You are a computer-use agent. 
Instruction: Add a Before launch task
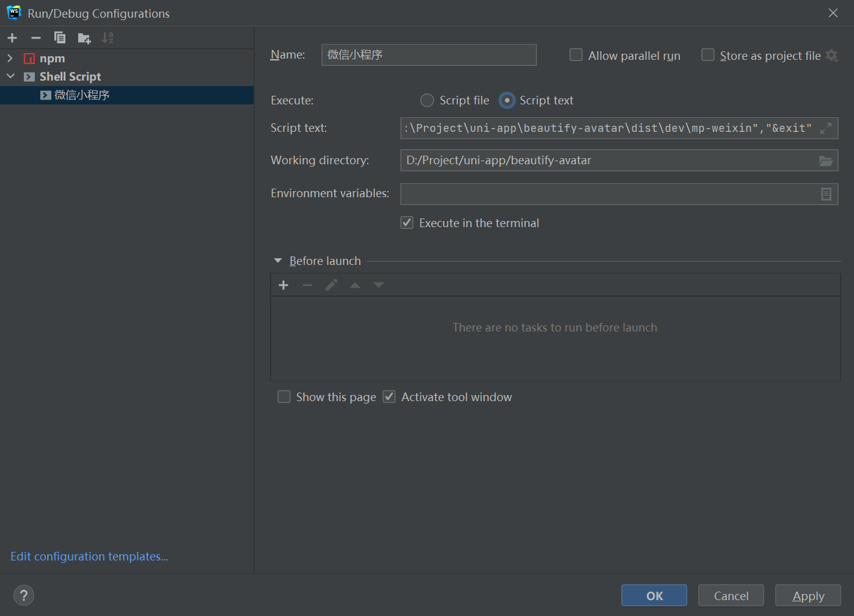pyautogui.click(x=283, y=285)
